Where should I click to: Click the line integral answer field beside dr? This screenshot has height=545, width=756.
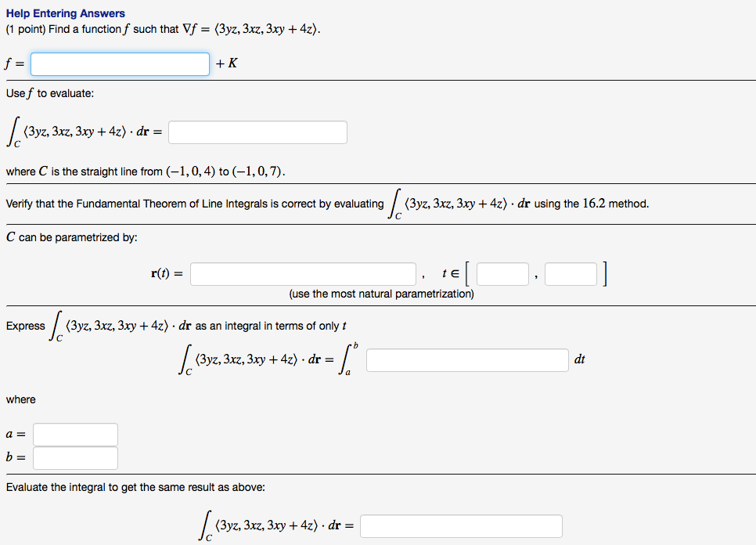point(258,132)
